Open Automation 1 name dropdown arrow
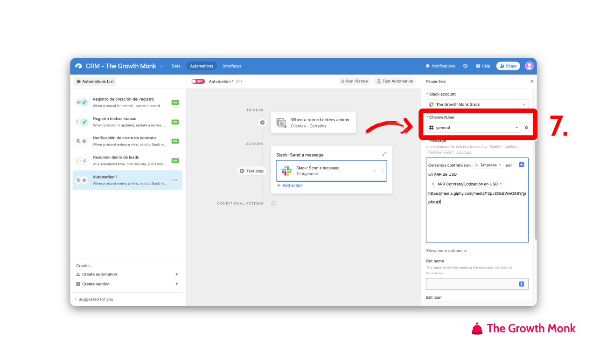Screen dimensions: 607x364 coord(242,82)
